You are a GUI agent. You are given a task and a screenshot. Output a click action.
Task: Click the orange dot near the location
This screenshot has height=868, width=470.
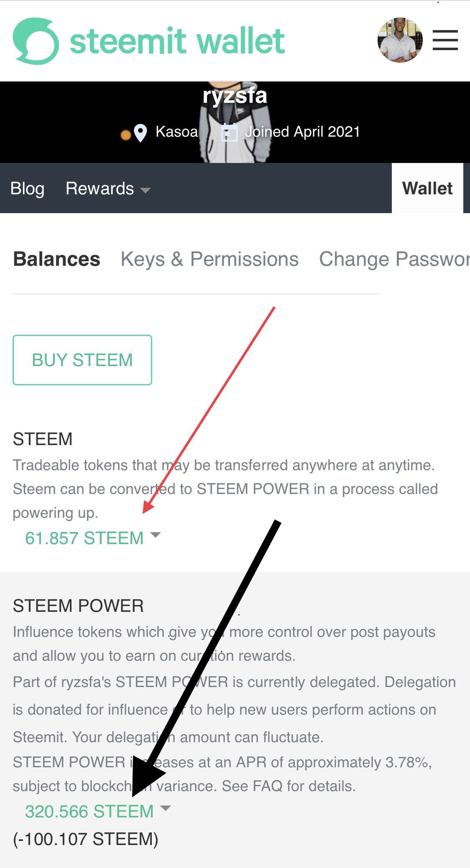pos(125,135)
